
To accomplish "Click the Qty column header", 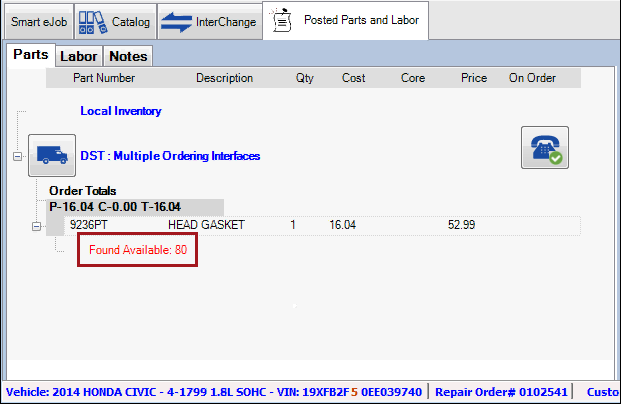I will [305, 78].
